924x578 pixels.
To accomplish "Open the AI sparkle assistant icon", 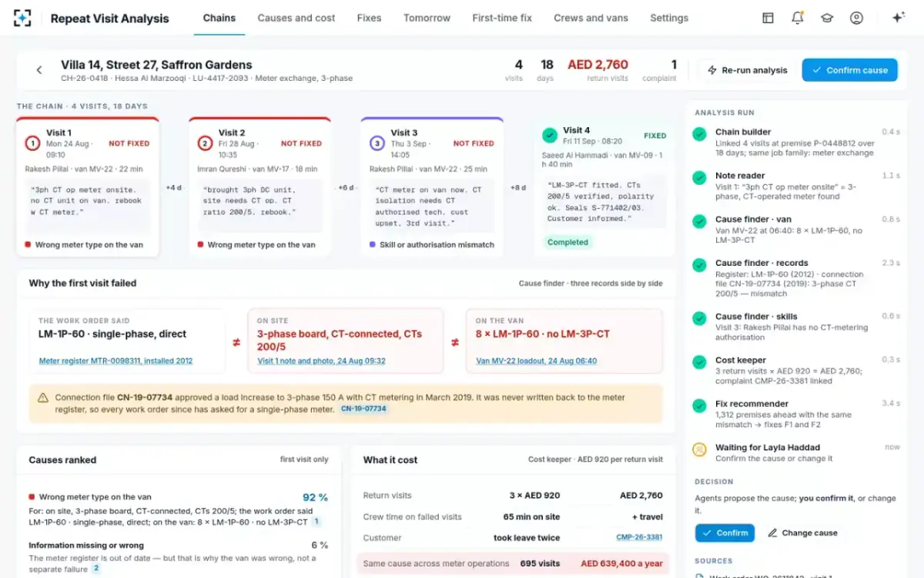I will pyautogui.click(x=898, y=18).
